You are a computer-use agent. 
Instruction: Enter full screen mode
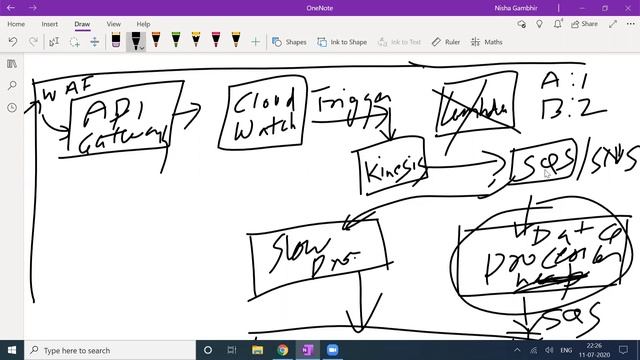coord(613,24)
